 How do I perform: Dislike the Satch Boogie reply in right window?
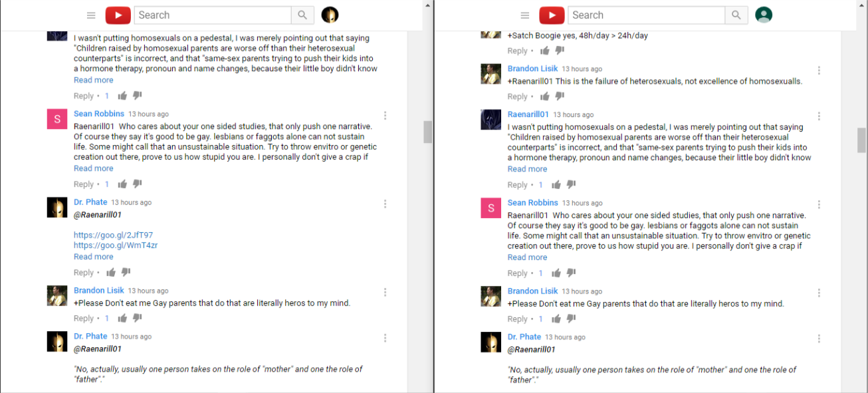coord(560,51)
